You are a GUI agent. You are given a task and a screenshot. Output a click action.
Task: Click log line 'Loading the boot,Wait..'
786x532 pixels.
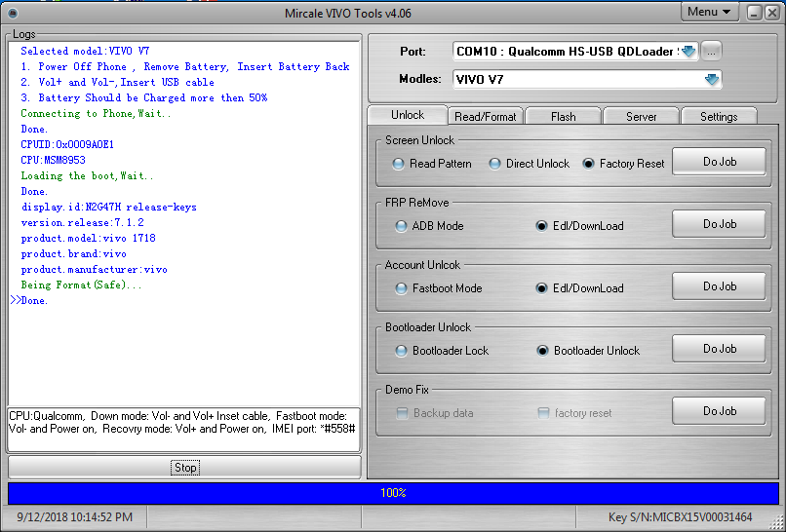(x=87, y=175)
